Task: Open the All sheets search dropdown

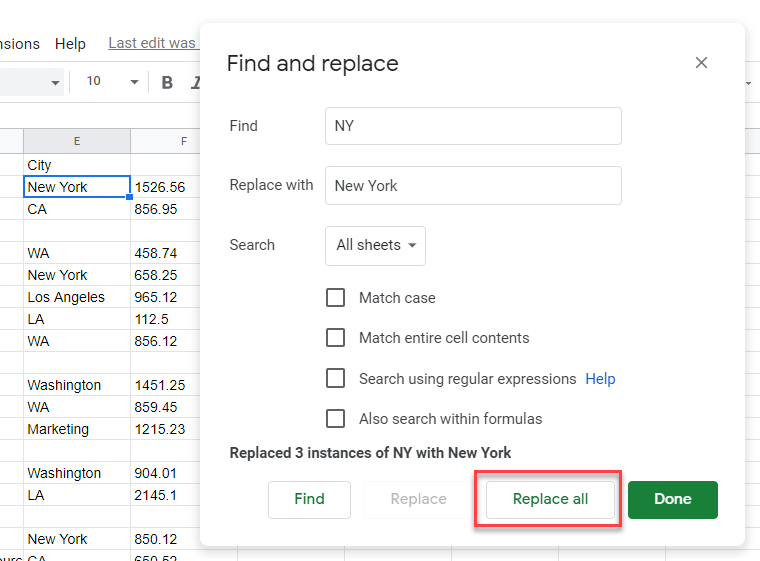Action: pyautogui.click(x=375, y=245)
